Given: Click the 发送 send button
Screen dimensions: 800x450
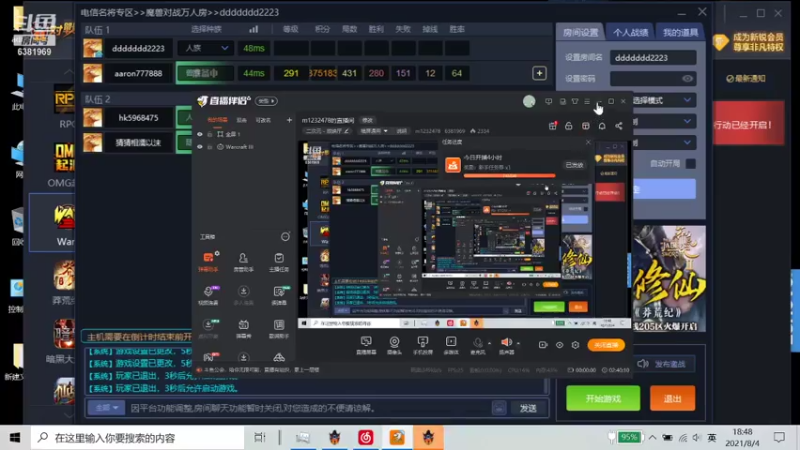Looking at the screenshot, I should (x=528, y=408).
